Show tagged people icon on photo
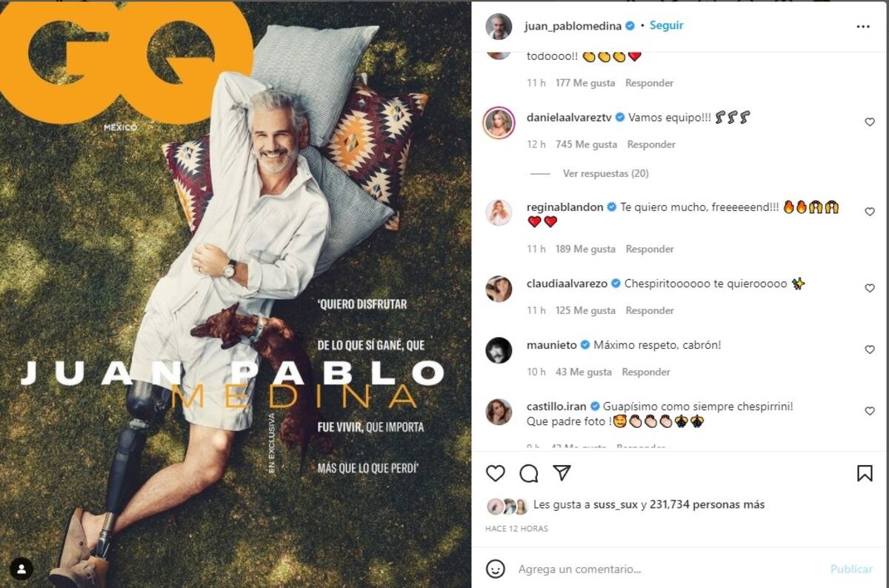This screenshot has width=889, height=588. tap(22, 568)
